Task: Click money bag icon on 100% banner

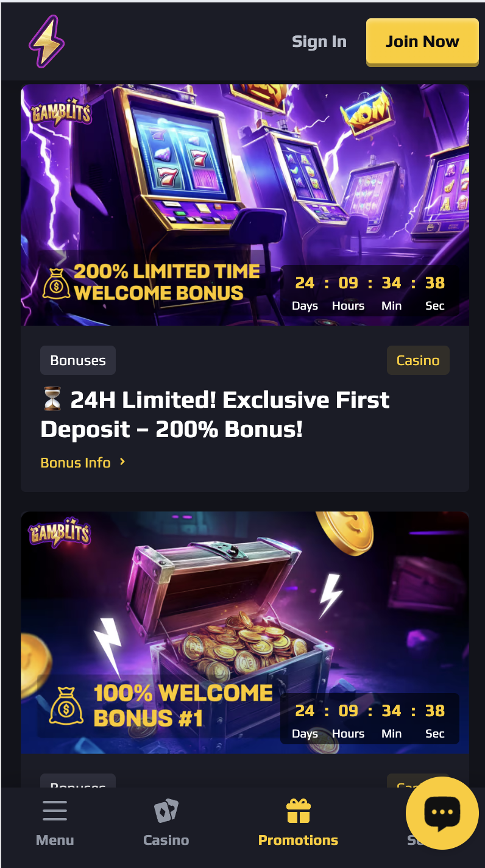Action: coord(66,707)
